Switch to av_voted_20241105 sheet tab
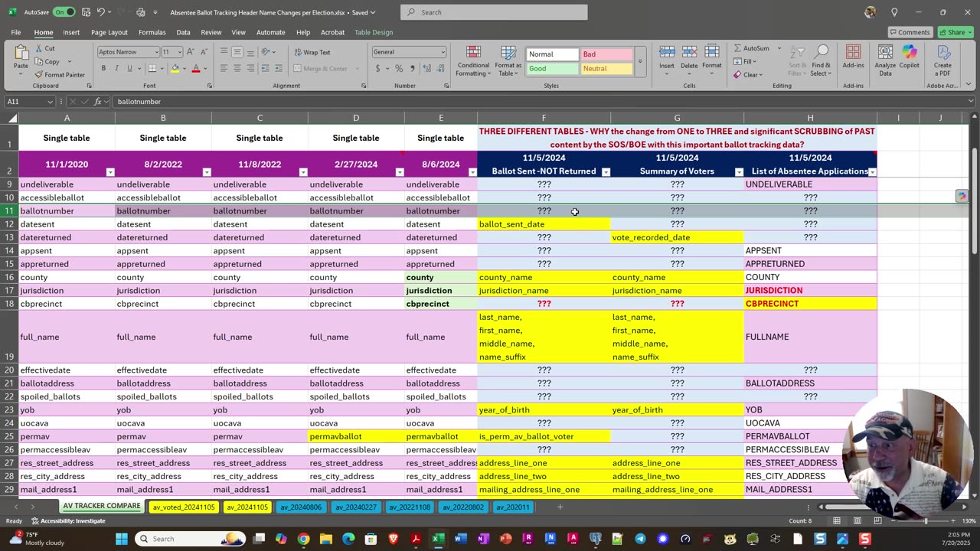Image resolution: width=980 pixels, height=551 pixels. [183, 507]
